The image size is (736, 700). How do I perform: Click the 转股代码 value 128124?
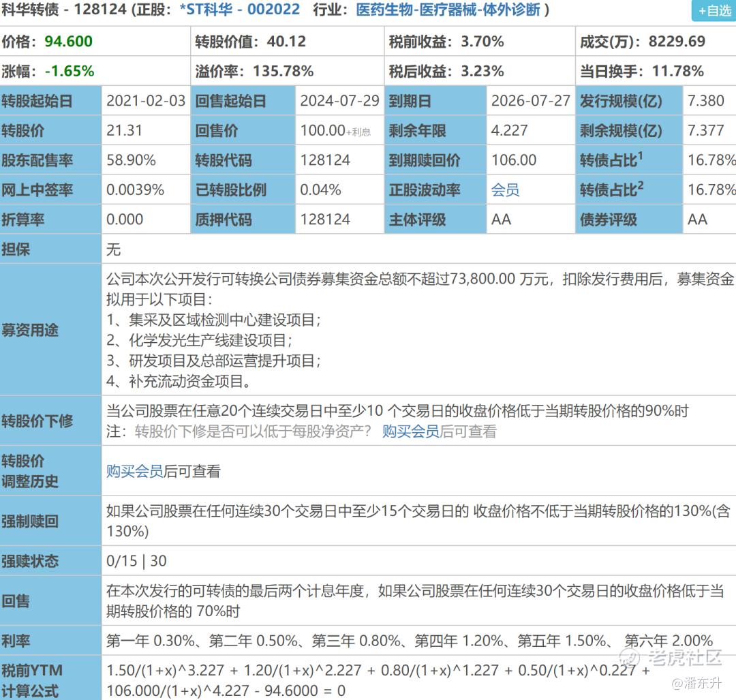tap(325, 160)
